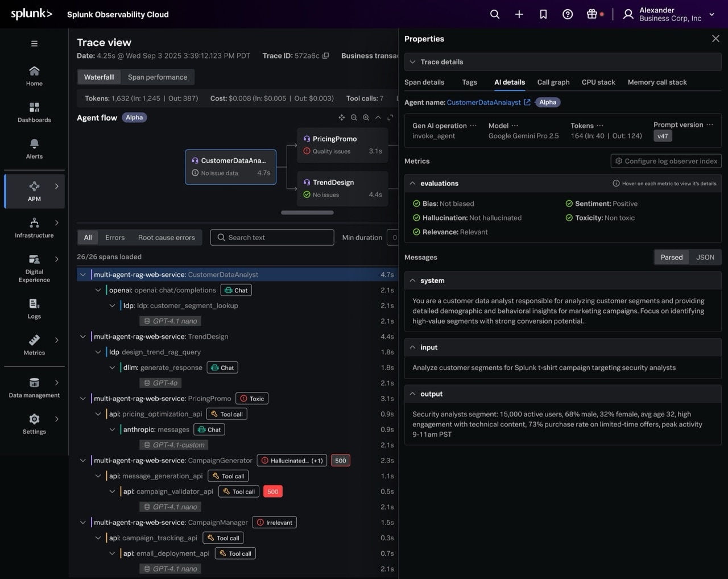Collapse the Trace details panel header
This screenshot has width=728, height=579.
(412, 62)
